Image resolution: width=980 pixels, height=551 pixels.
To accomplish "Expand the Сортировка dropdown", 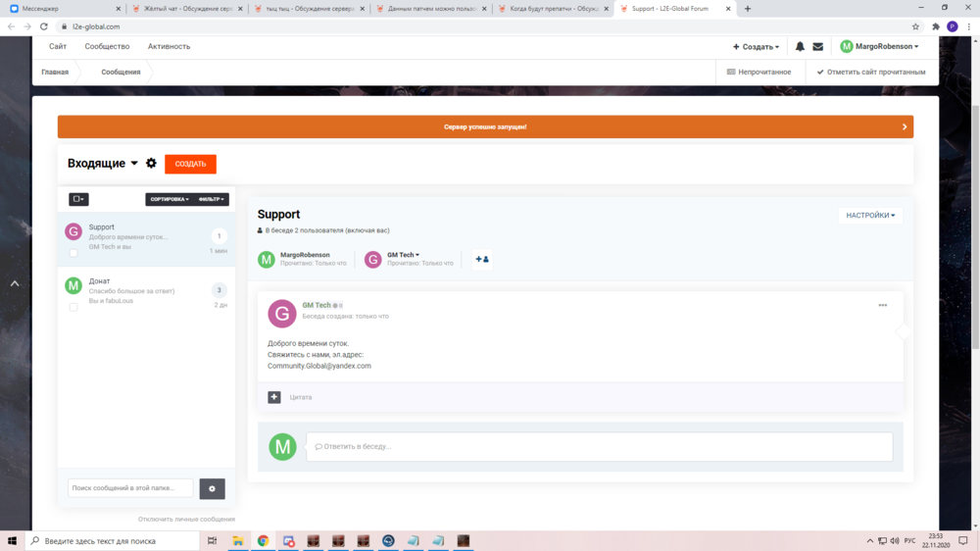I will coord(170,199).
